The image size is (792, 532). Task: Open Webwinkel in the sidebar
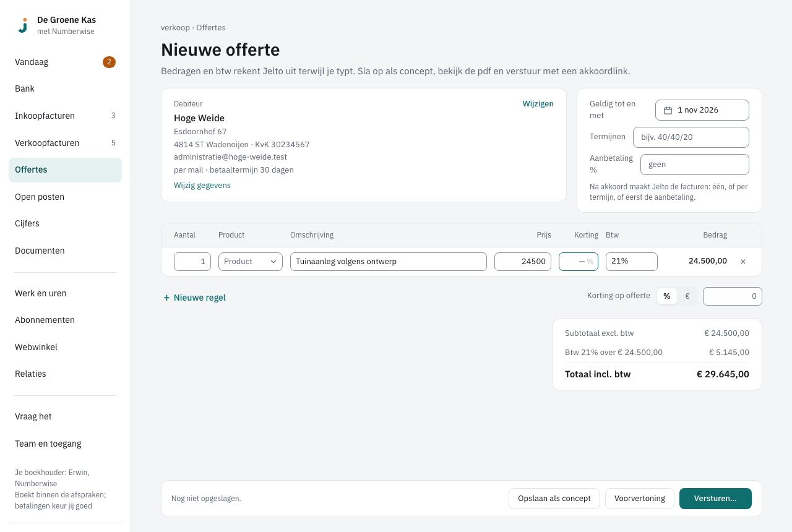coord(65,347)
